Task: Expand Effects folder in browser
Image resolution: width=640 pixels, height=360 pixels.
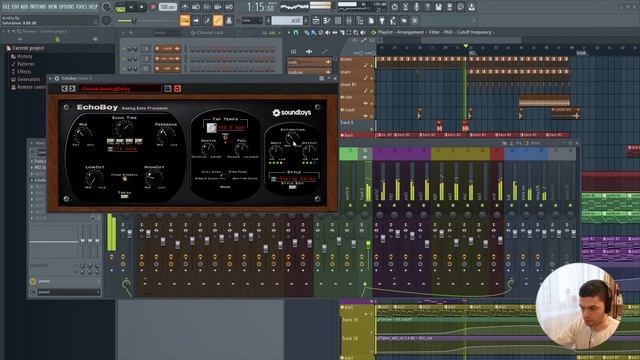Action: click(24, 72)
